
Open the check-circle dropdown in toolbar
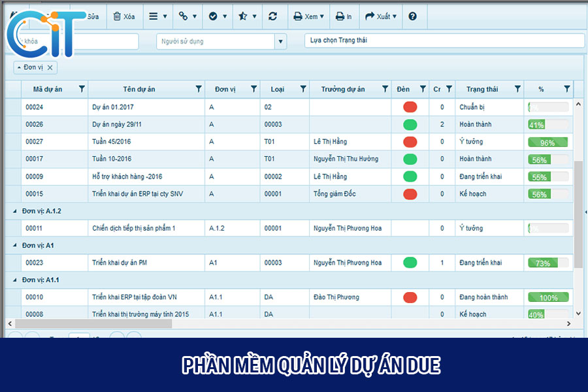pos(218,16)
